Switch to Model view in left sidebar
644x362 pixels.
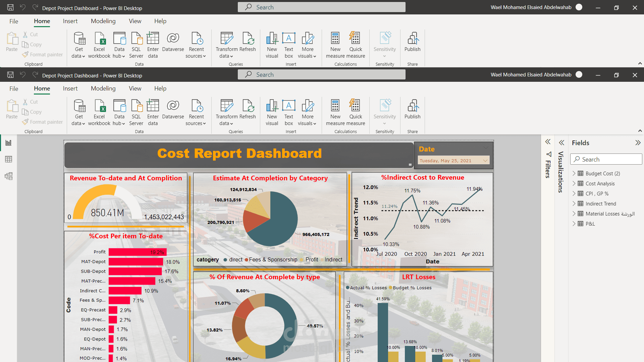tap(9, 176)
